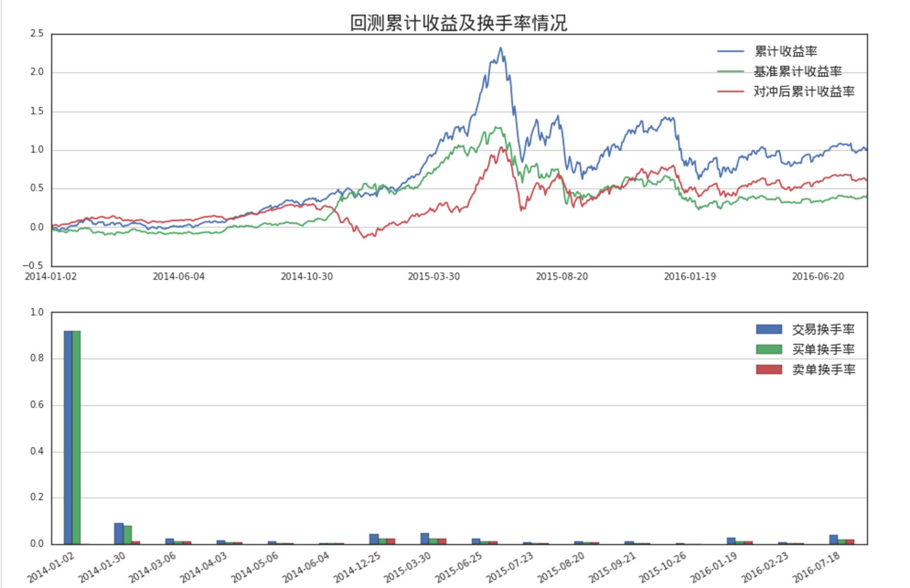Click the 2014-06-04 label on upper x-axis
This screenshot has width=910, height=588.
click(178, 277)
